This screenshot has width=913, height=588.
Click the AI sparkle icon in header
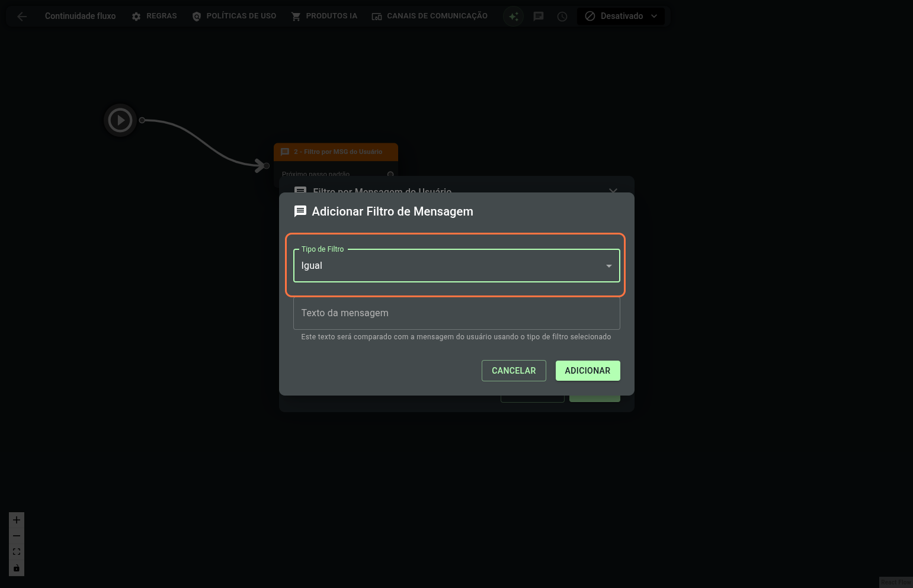[514, 17]
